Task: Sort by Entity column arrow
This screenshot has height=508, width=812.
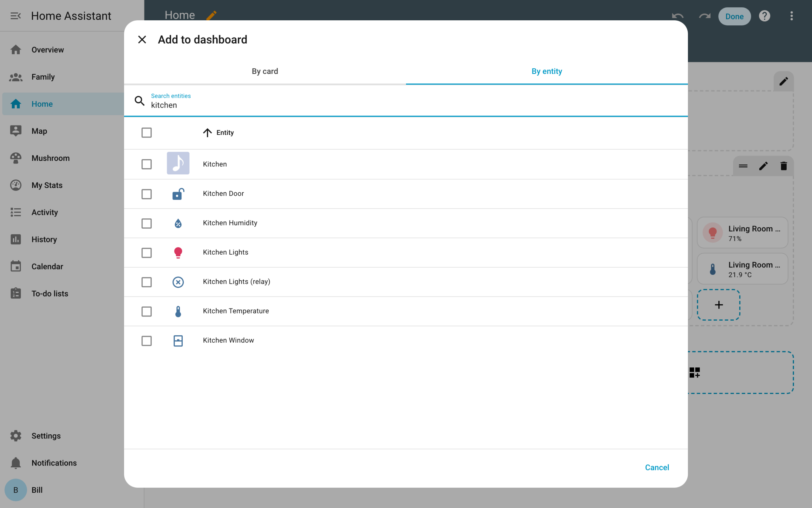Action: point(207,133)
